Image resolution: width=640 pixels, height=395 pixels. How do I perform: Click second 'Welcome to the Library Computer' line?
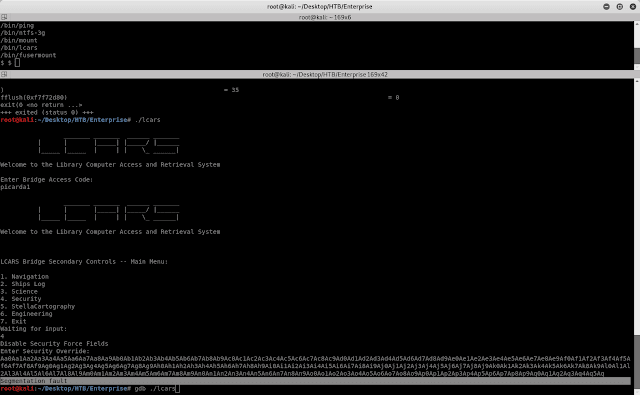click(x=110, y=231)
